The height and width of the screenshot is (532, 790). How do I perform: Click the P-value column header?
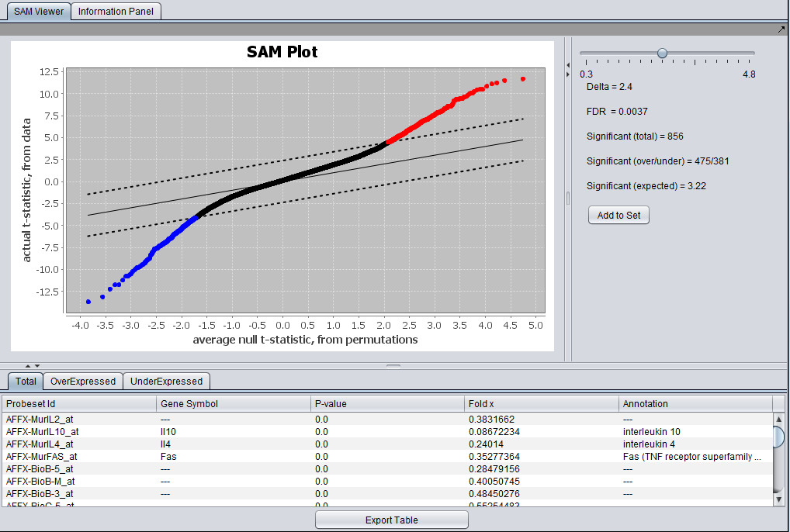(387, 403)
